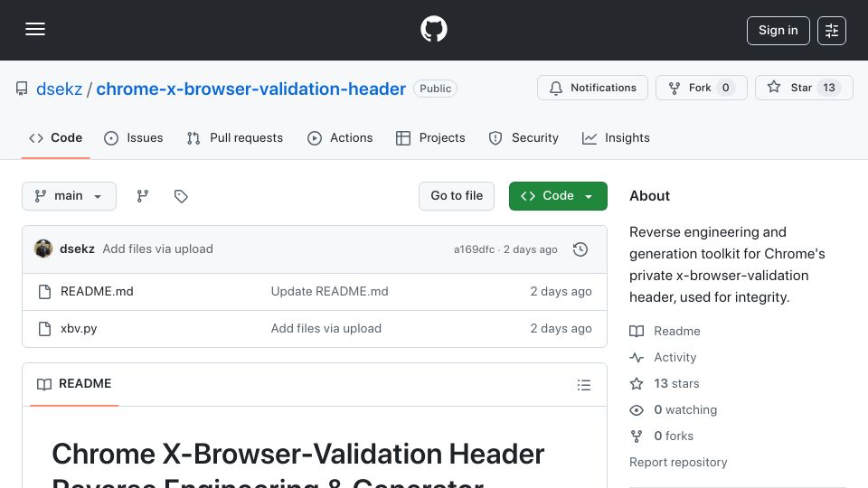Click the Sign in button
Screen dimensions: 868x488
(778, 31)
